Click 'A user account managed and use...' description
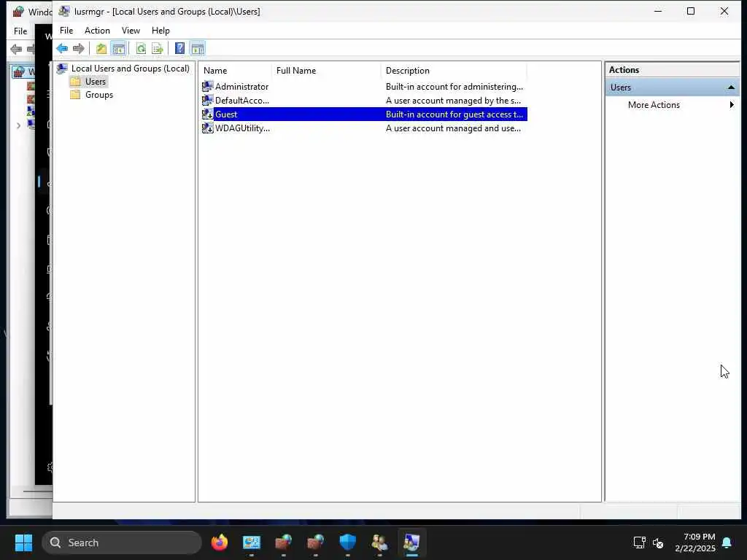Image resolution: width=747 pixels, height=560 pixels. [x=453, y=128]
